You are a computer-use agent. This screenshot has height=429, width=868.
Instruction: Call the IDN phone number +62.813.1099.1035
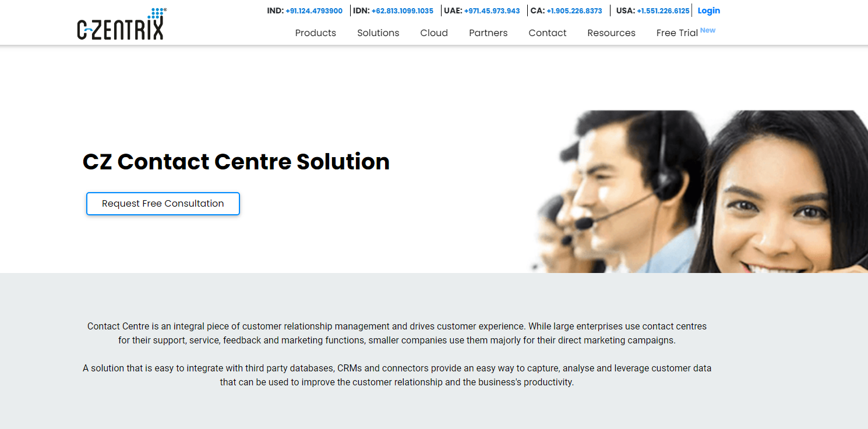(x=403, y=11)
